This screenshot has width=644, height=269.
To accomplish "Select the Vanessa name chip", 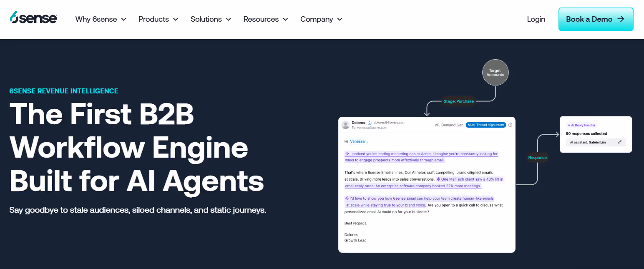I will pyautogui.click(x=357, y=141).
